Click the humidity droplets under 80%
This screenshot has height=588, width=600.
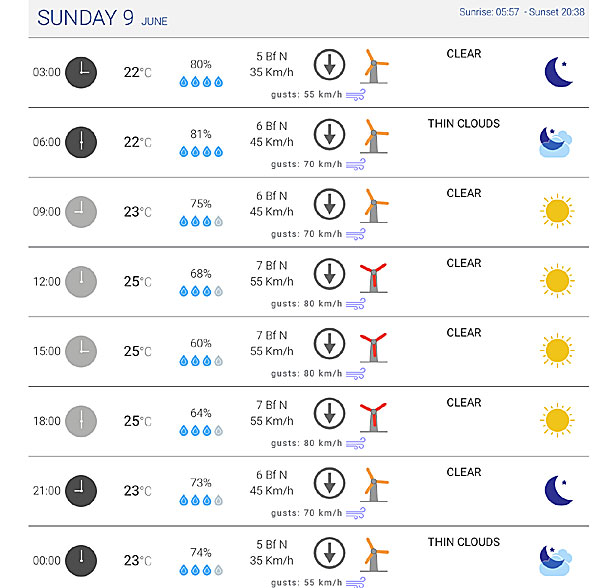coord(201,82)
